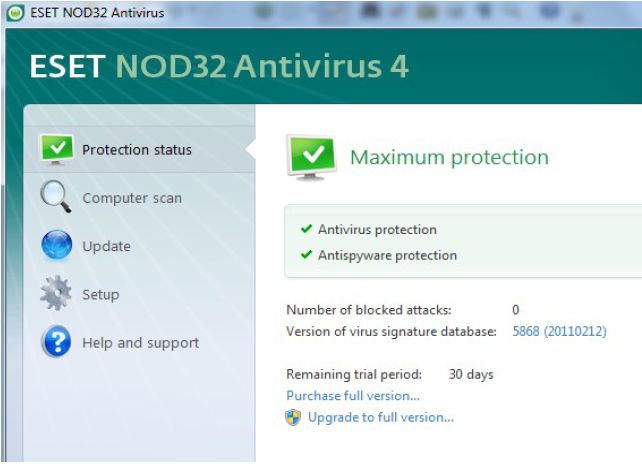Click the Computer scan magnifier icon

coord(56,196)
